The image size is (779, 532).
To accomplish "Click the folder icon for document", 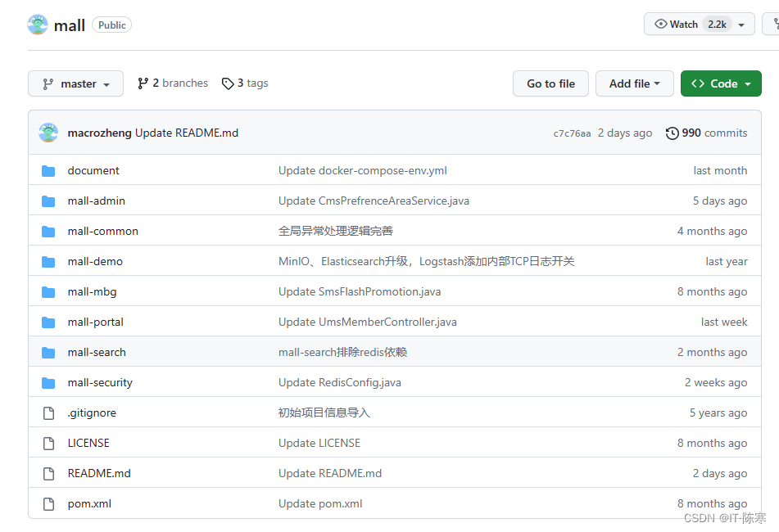I will (x=48, y=171).
